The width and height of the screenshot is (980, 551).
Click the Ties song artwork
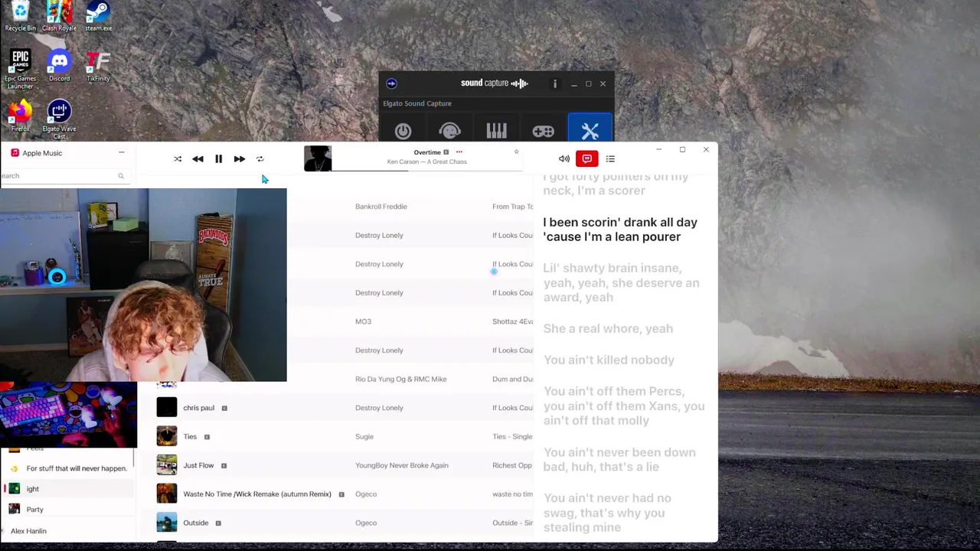(x=166, y=436)
